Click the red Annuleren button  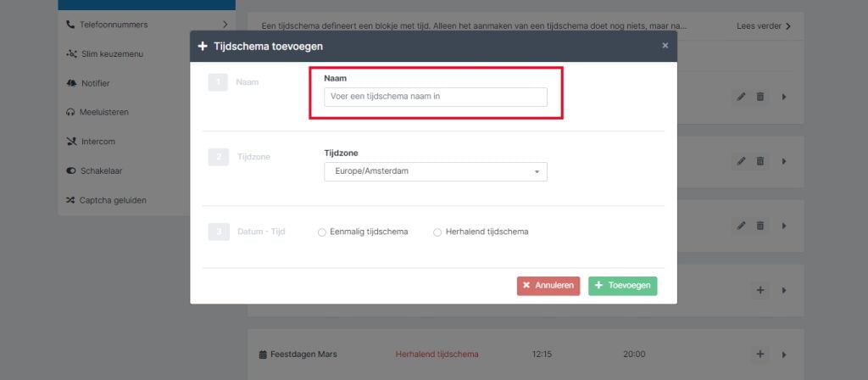coord(548,286)
